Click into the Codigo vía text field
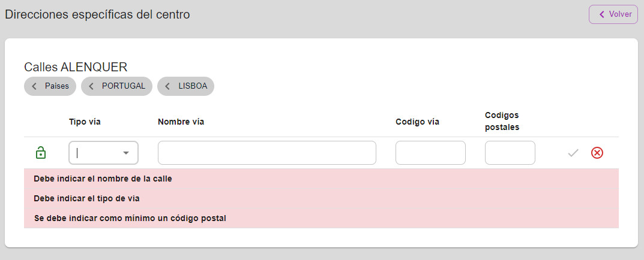644x260 pixels. pyautogui.click(x=430, y=153)
